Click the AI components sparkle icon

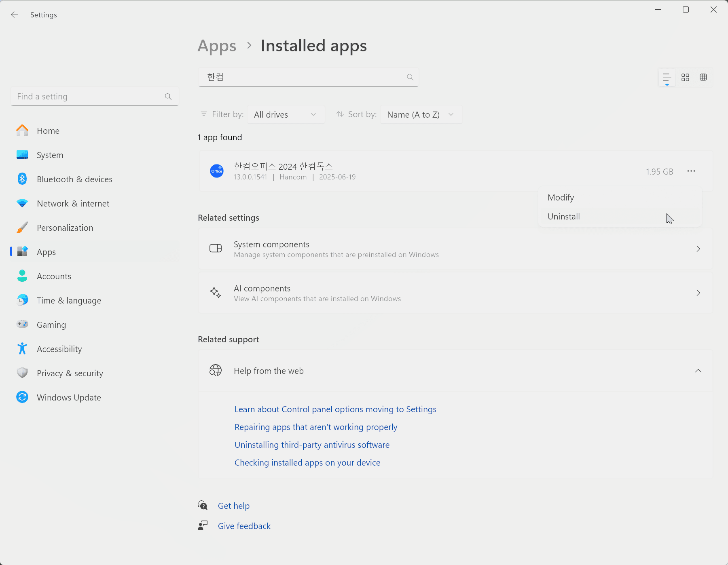click(216, 292)
